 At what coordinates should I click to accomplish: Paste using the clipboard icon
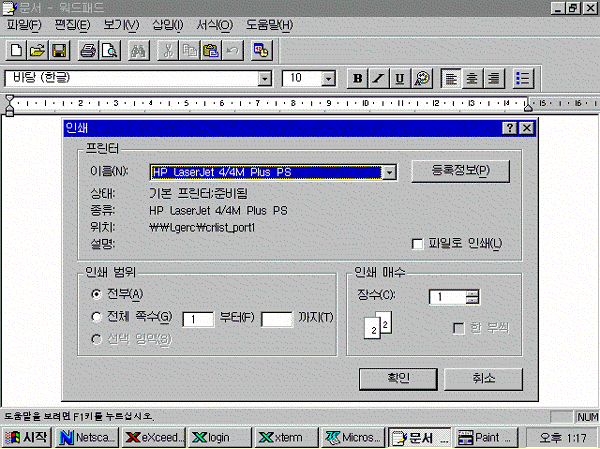coord(211,50)
